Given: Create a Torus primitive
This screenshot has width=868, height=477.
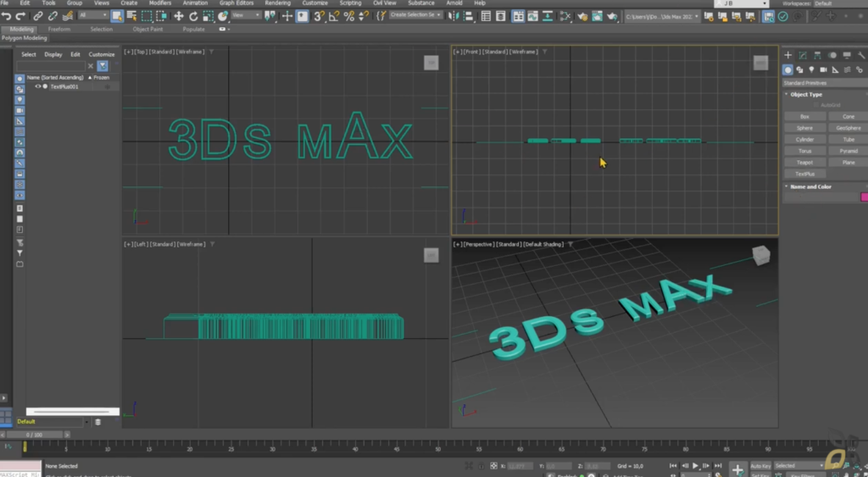Looking at the screenshot, I should 805,151.
